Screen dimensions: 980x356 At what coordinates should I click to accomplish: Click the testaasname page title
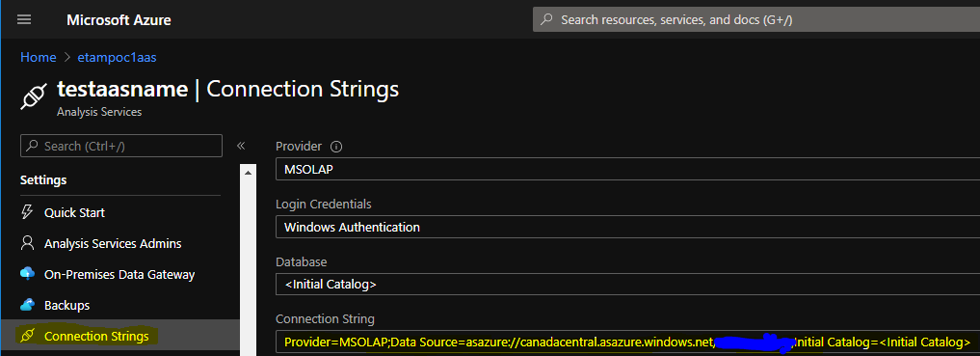(x=122, y=89)
